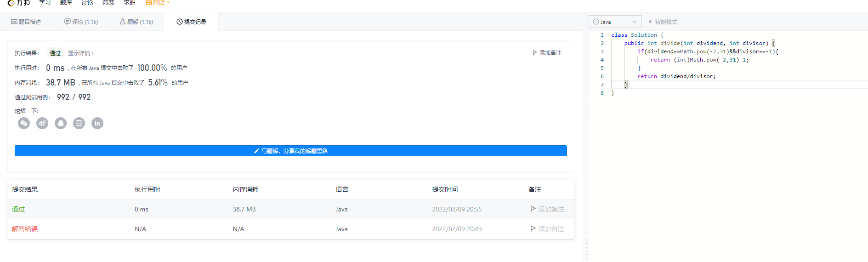
Task: Open the 商店 store dropdown menu
Action: click(158, 3)
